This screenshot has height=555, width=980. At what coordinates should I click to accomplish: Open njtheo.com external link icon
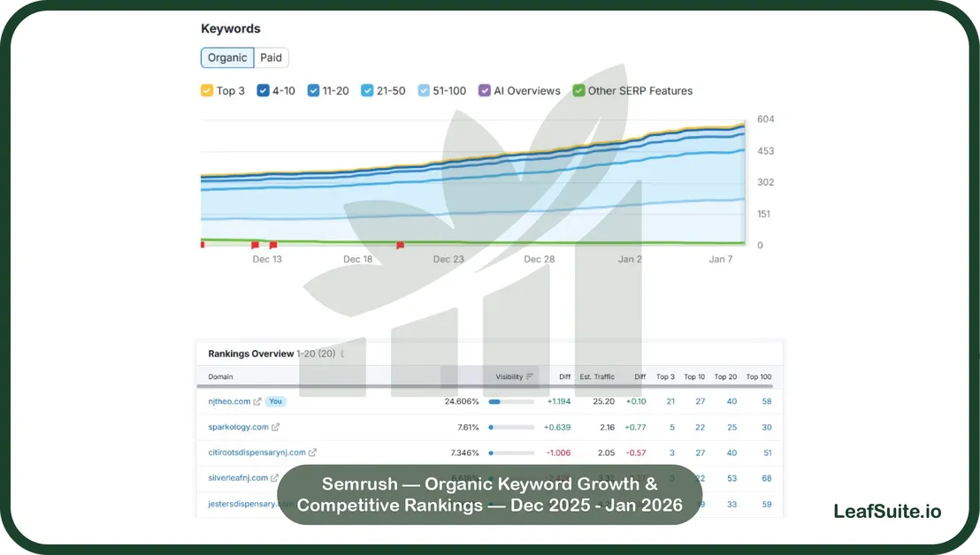256,401
